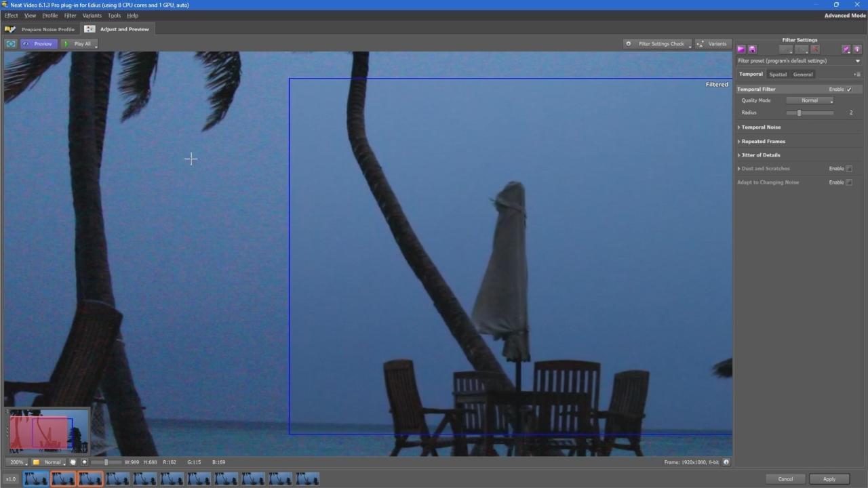Click the brightness sun icon in status bar
The width and height of the screenshot is (868, 488).
(84, 462)
